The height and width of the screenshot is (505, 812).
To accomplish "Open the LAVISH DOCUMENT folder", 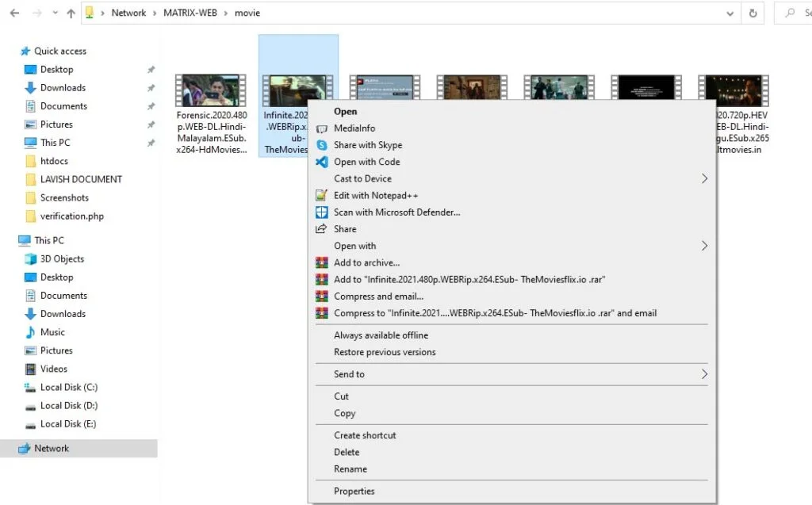I will [x=81, y=179].
